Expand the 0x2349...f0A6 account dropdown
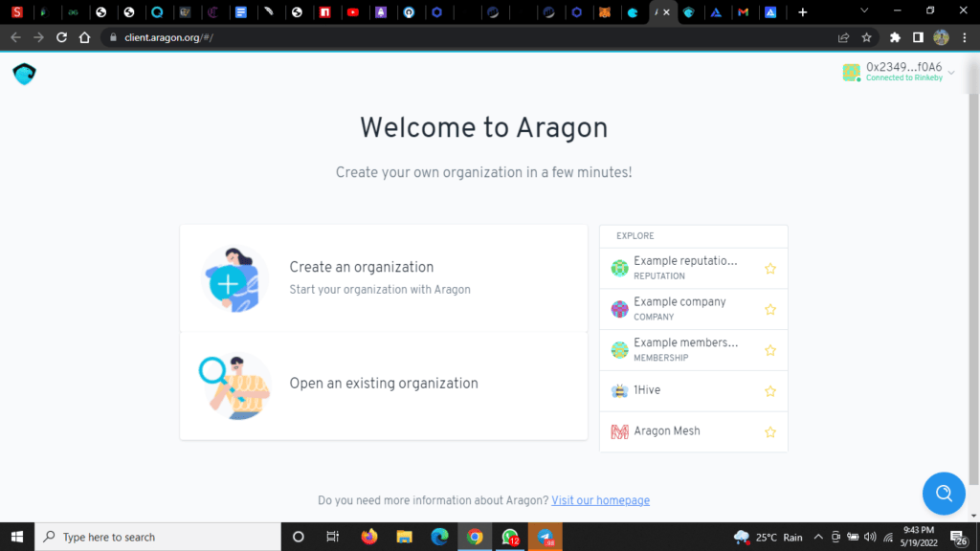Viewport: 980px width, 551px height. 898,72
